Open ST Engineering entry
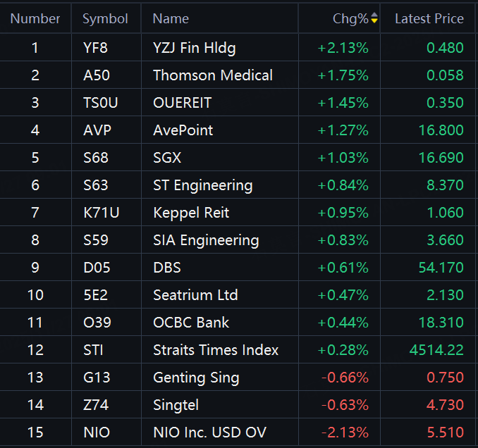This screenshot has width=478, height=448. [202, 185]
